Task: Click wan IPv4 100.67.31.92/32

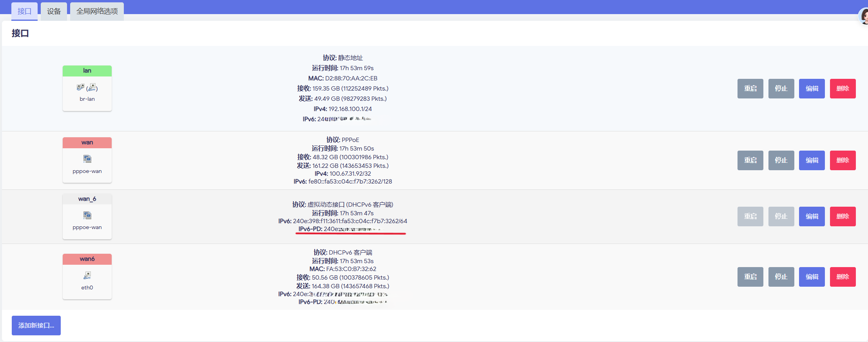Action: pyautogui.click(x=342, y=174)
